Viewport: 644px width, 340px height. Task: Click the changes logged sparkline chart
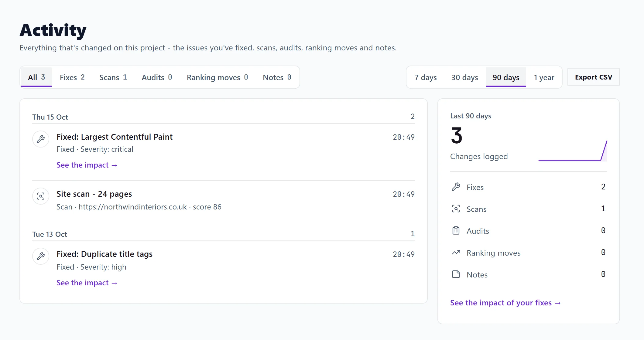(573, 151)
